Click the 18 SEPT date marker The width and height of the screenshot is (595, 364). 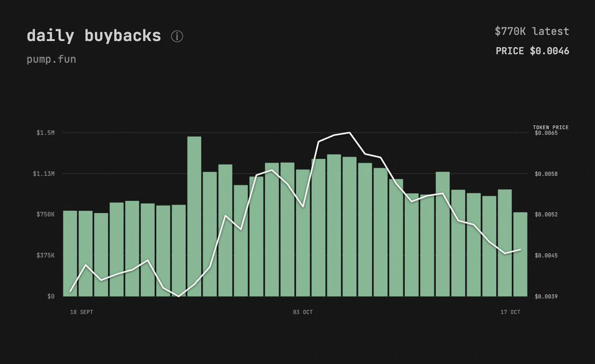81,312
